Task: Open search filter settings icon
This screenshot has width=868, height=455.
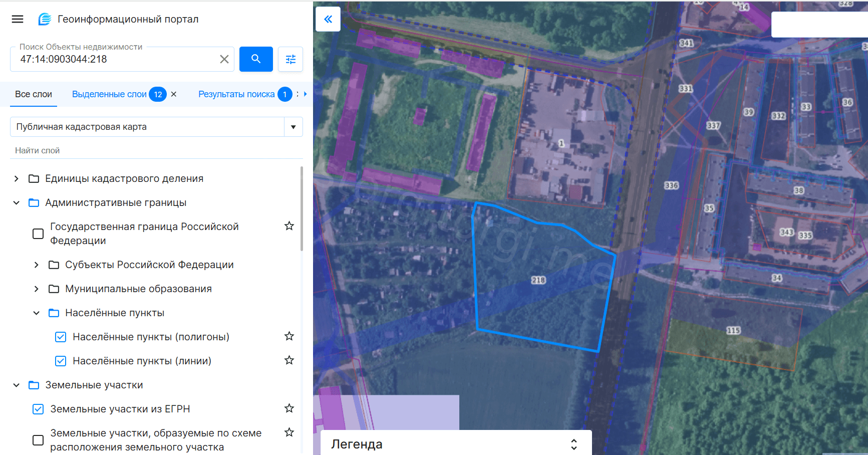Action: pyautogui.click(x=291, y=59)
